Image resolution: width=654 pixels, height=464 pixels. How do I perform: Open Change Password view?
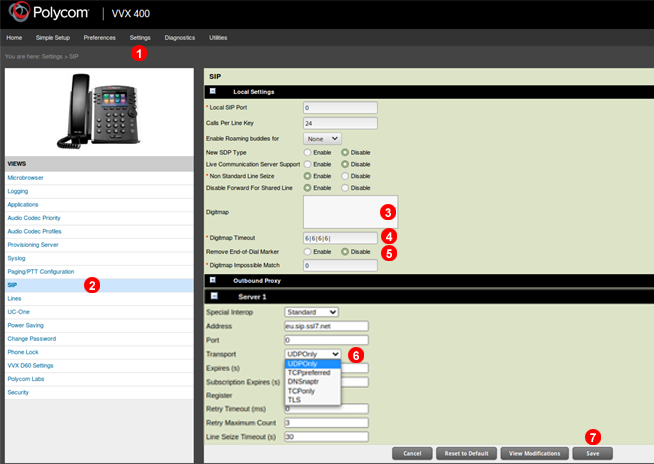(x=32, y=338)
